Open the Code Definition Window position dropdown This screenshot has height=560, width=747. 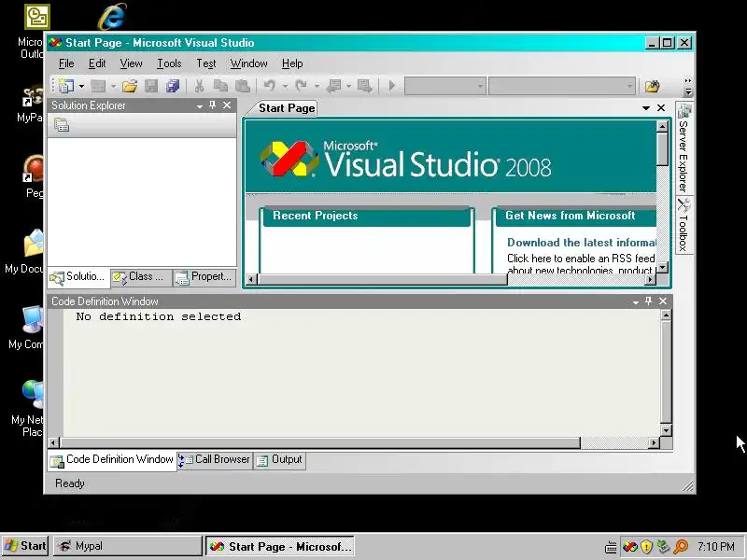pyautogui.click(x=636, y=301)
